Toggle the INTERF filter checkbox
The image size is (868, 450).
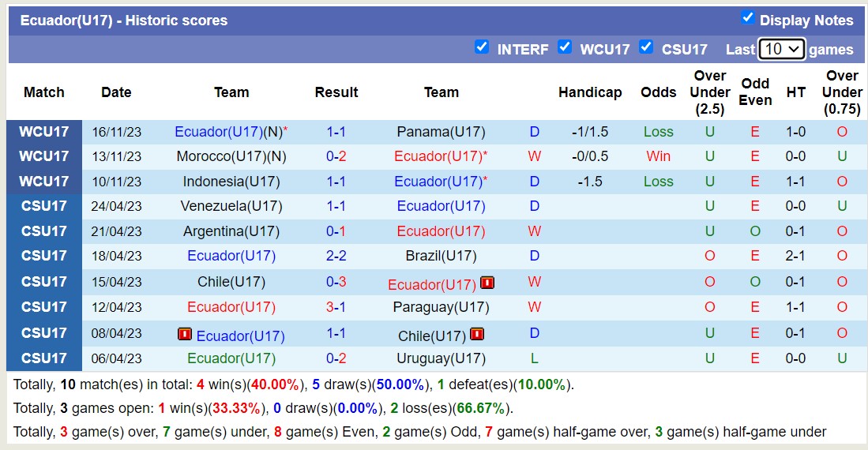482,47
